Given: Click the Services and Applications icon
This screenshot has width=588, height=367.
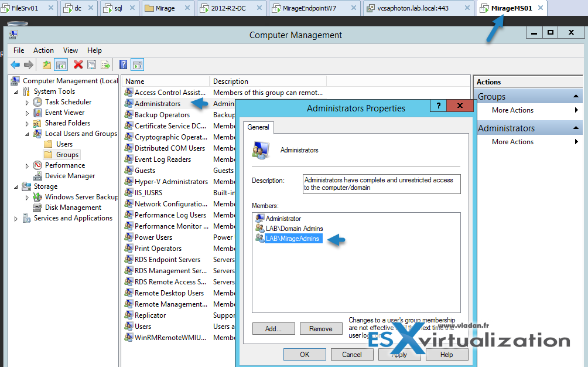Looking at the screenshot, I should click(x=26, y=218).
